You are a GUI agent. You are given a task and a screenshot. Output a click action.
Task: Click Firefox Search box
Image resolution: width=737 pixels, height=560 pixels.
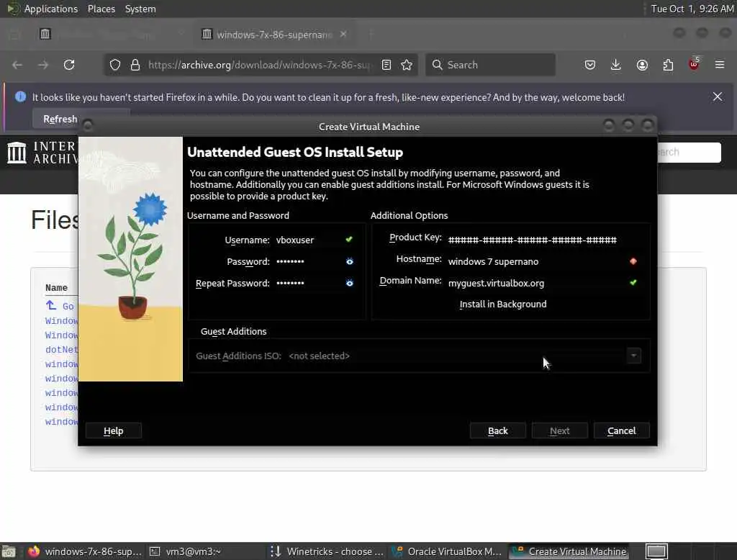[491, 65]
